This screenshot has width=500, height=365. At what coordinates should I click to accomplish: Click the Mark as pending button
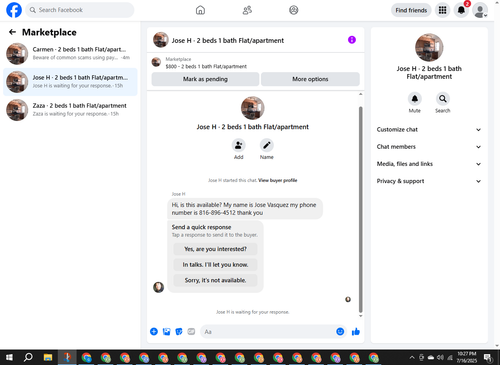205,79
